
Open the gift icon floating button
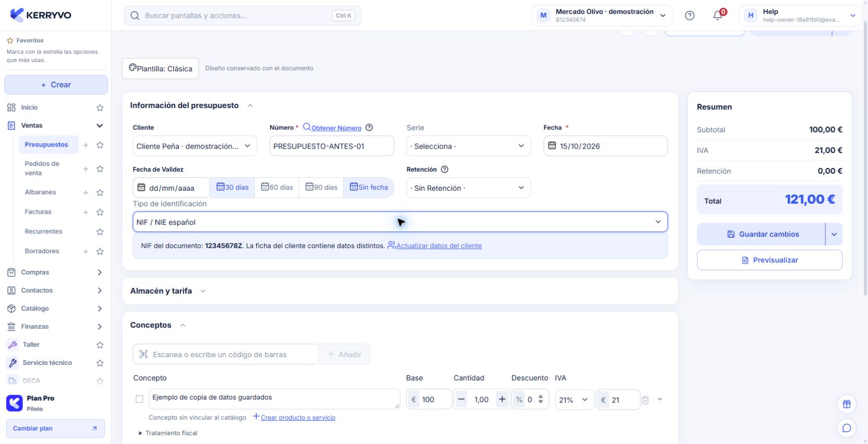click(x=847, y=404)
